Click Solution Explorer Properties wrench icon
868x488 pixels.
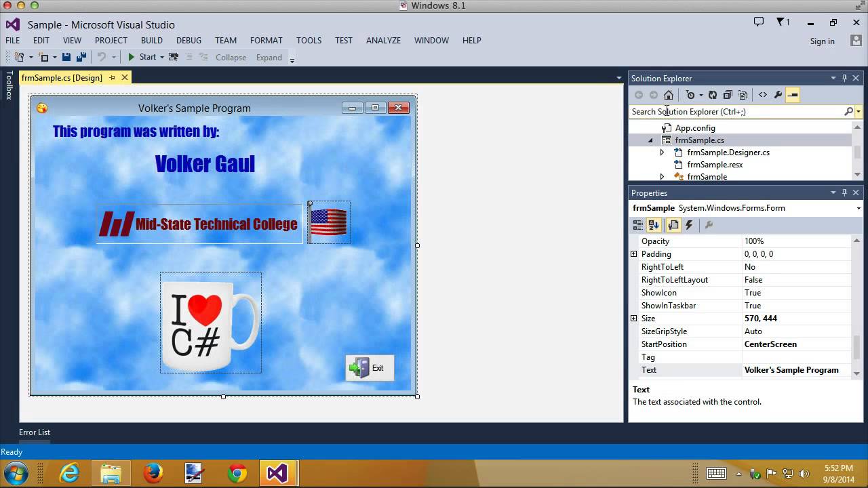tap(778, 95)
